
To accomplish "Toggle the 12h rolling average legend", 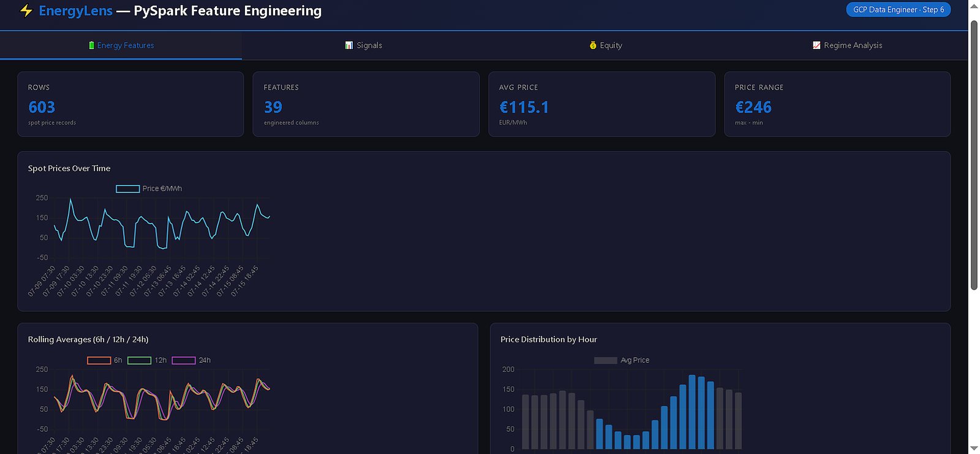I will click(147, 360).
